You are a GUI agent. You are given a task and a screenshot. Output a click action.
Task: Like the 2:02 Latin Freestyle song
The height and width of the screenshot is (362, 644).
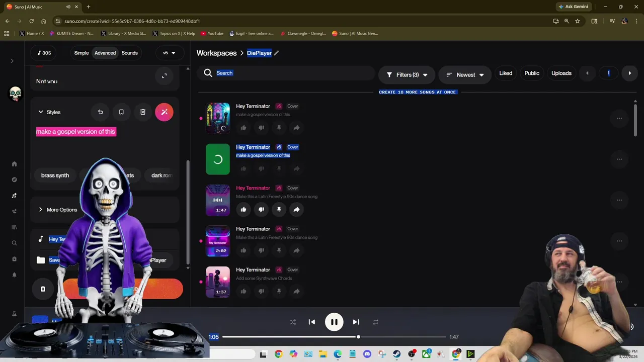click(x=244, y=250)
